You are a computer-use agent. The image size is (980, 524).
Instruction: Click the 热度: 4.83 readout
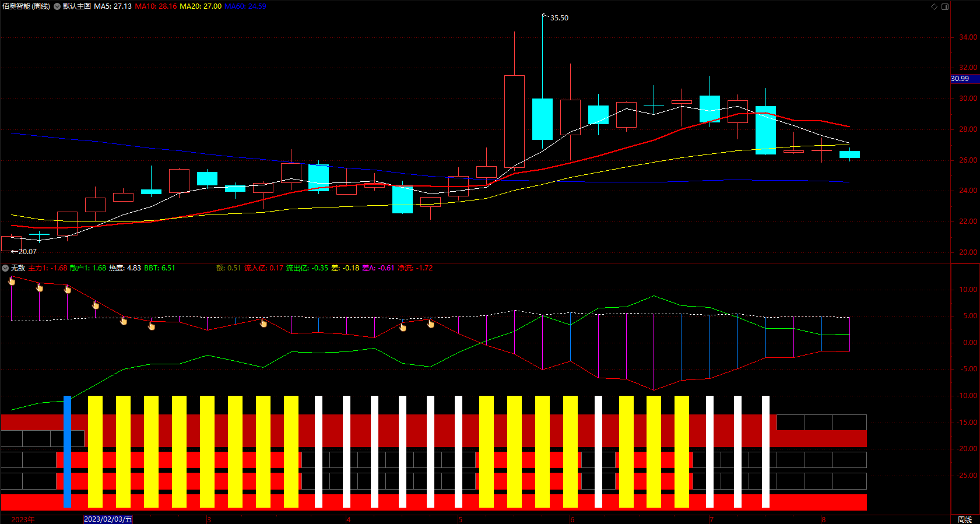[125, 268]
